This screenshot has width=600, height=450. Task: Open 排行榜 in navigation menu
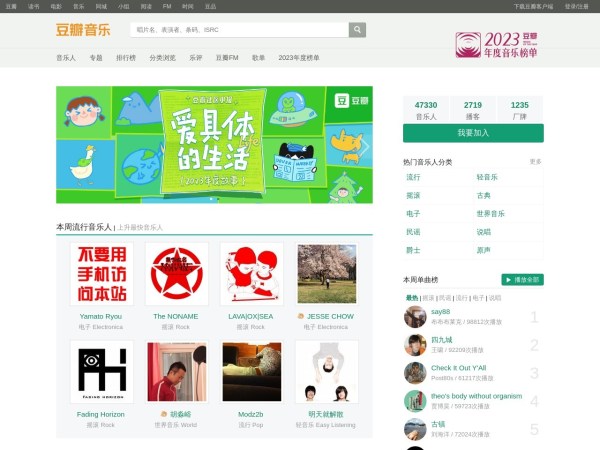coord(126,58)
